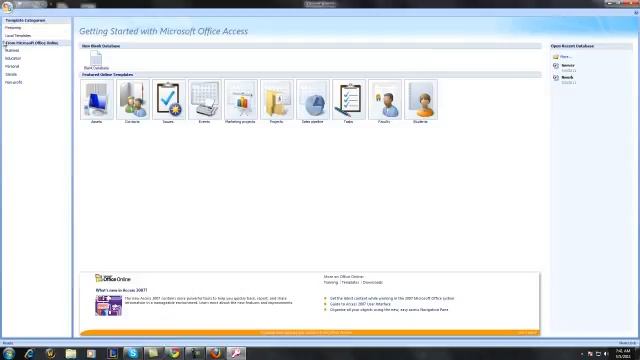Select the Sample template category

click(x=11, y=74)
